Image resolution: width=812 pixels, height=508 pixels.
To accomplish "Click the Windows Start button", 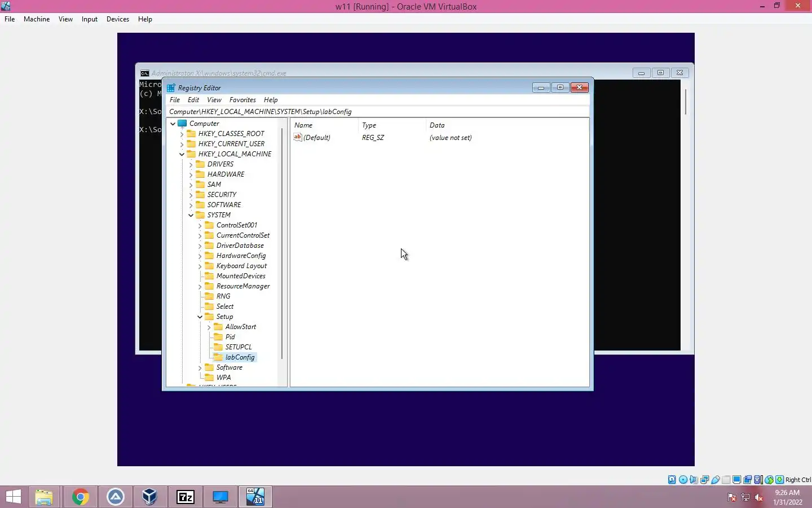I will [13, 497].
